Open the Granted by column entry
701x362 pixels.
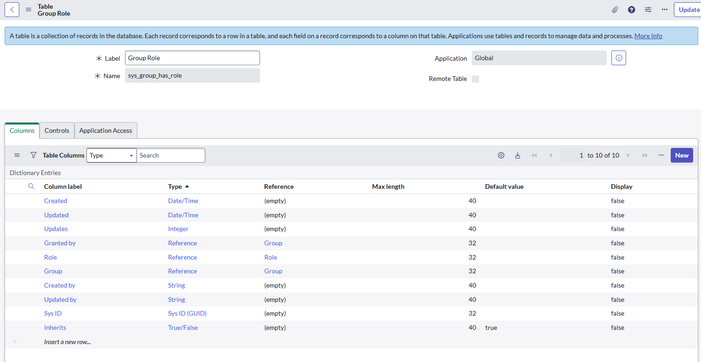(60, 243)
